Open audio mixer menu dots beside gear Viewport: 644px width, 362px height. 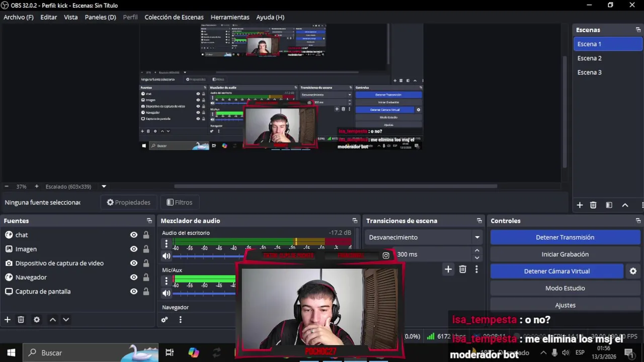tap(180, 319)
